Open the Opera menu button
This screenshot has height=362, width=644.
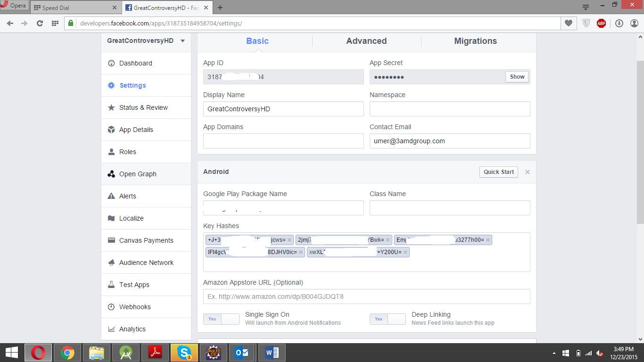14,6
